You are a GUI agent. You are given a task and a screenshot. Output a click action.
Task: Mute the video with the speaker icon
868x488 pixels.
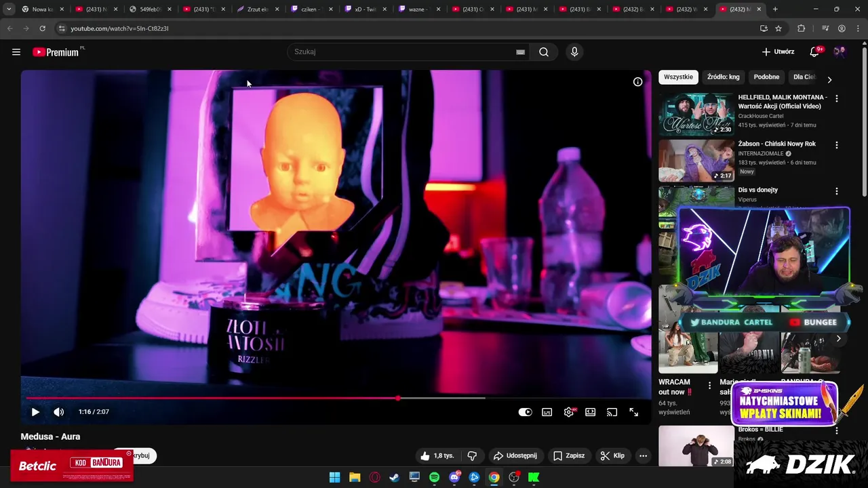pyautogui.click(x=59, y=412)
